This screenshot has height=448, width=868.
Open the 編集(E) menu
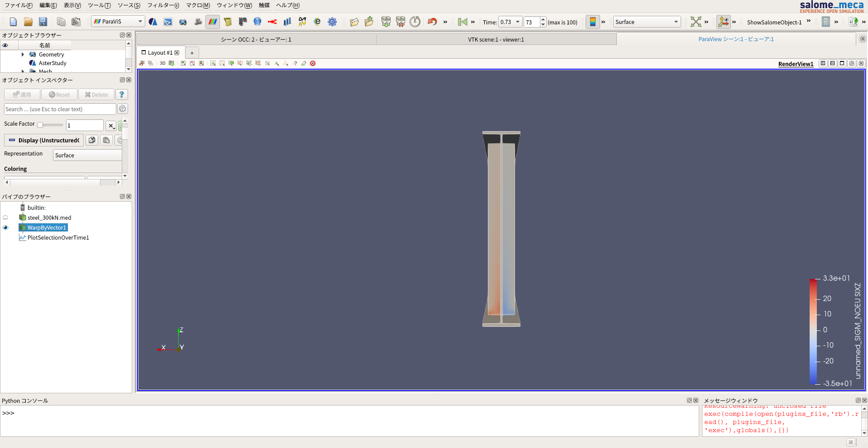48,5
